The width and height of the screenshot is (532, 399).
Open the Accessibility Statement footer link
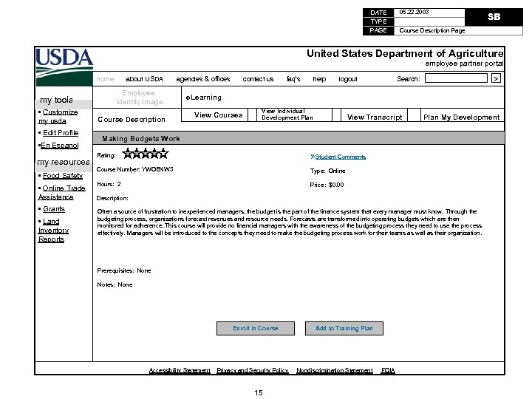click(180, 370)
